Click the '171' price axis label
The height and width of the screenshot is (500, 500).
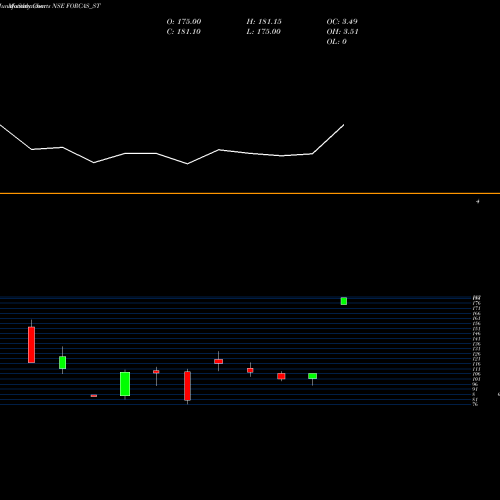476,308
